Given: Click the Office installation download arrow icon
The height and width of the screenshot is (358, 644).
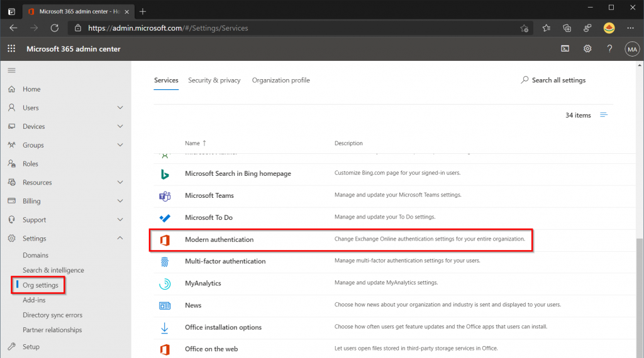Looking at the screenshot, I should point(165,328).
